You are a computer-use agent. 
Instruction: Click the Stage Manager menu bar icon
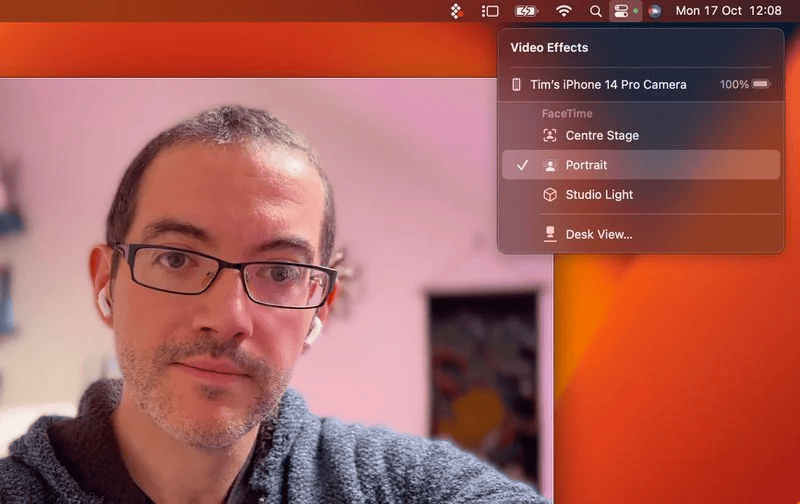pos(490,11)
